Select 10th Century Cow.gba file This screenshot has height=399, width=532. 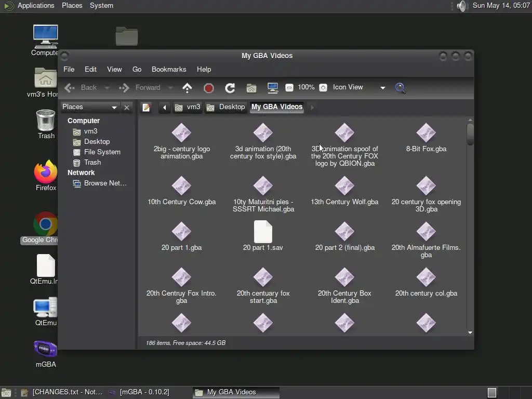coord(181,191)
